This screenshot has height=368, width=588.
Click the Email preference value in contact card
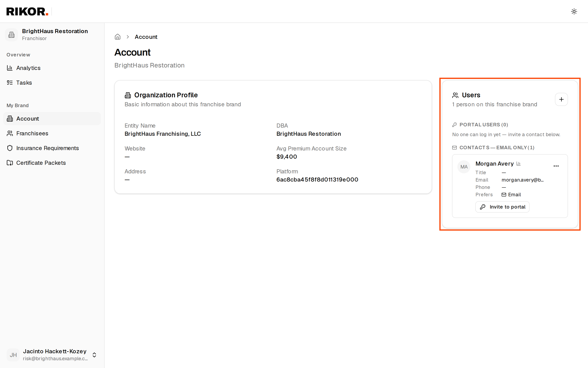511,194
